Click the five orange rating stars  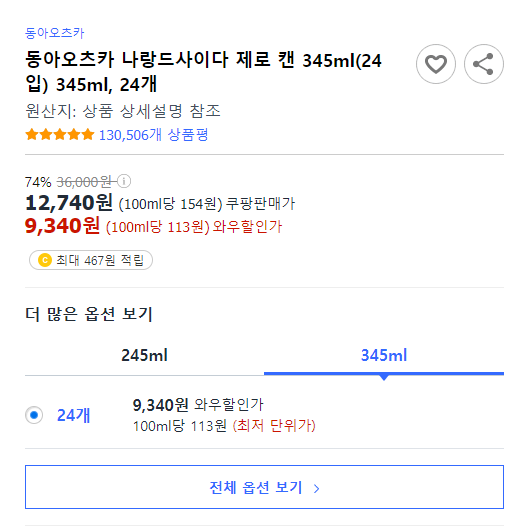(x=60, y=135)
